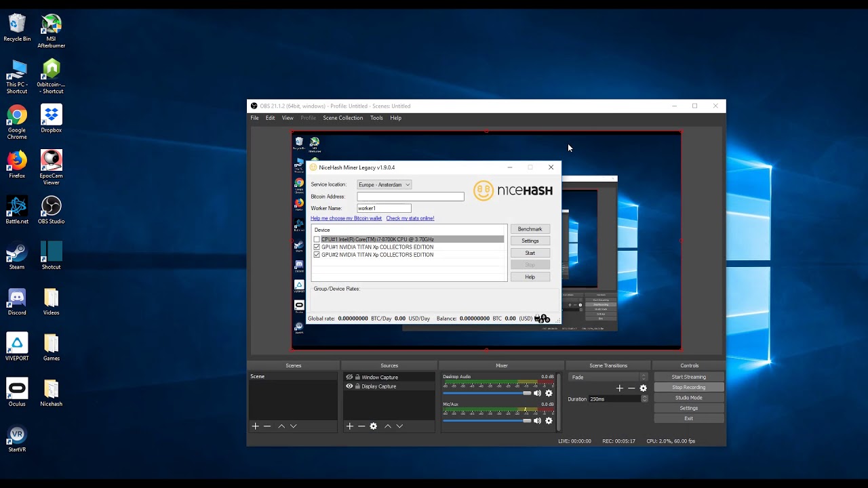Open the Tools menu in OBS
Viewport: 868px width, 488px height.
coord(376,118)
